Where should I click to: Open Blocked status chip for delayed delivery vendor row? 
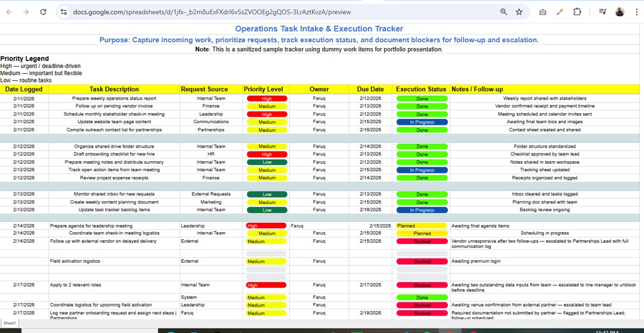pos(422,242)
